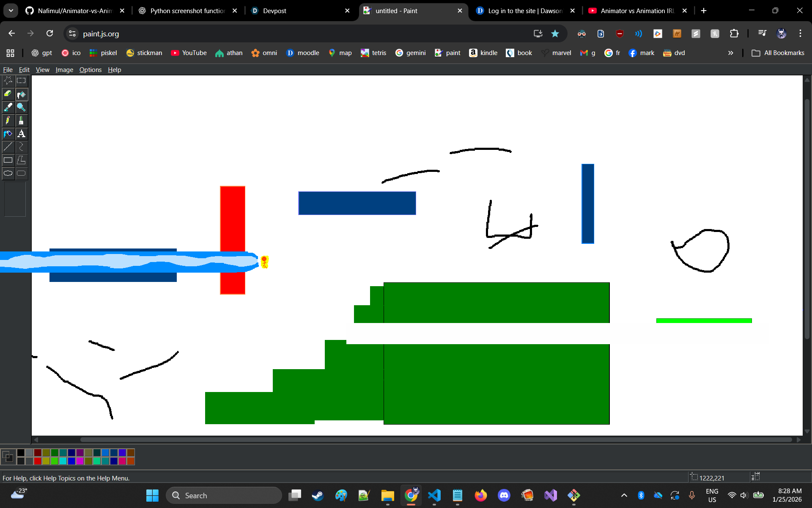Open the Image menu
812x508 pixels.
(64, 70)
